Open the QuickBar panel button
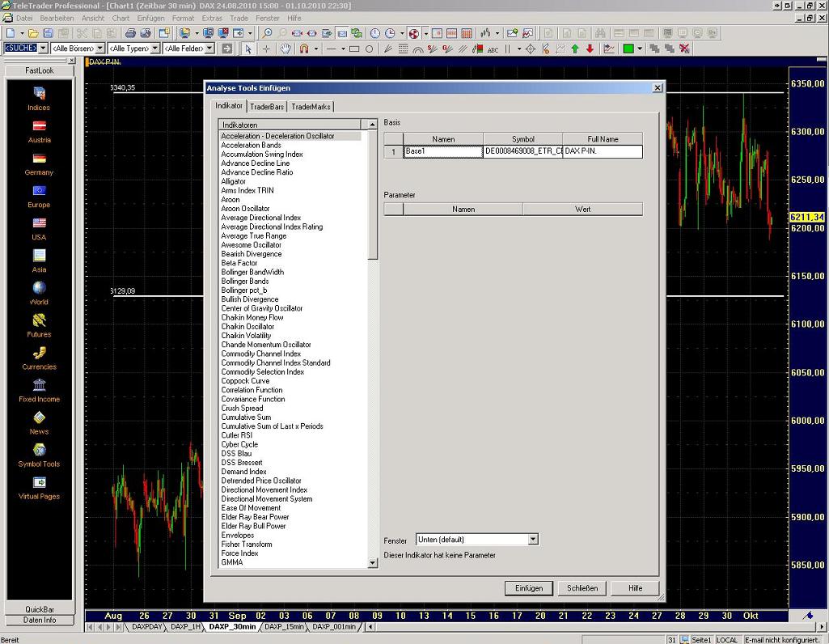Viewport: 829px width, 644px height. coord(40,609)
